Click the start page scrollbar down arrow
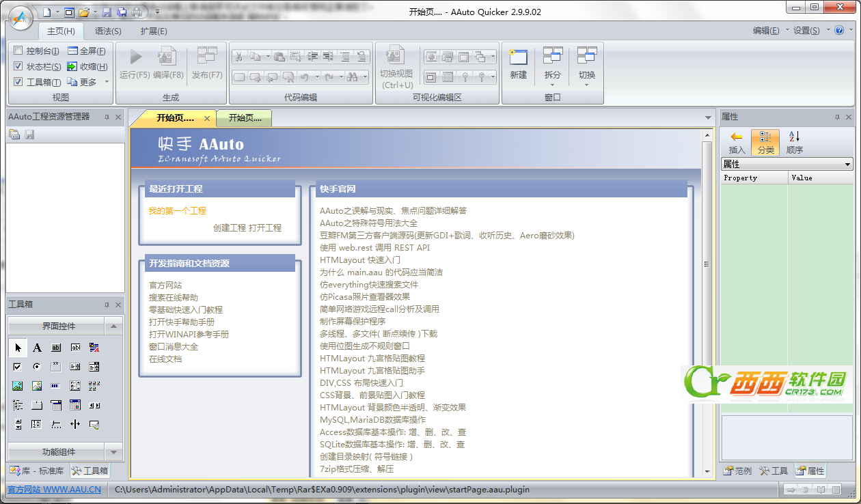The height and width of the screenshot is (504, 861). (x=707, y=471)
